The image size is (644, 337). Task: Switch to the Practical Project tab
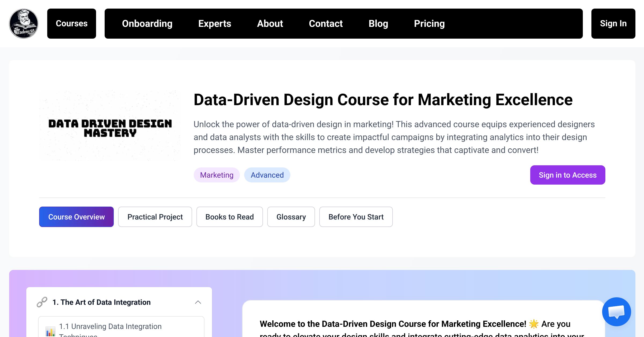tap(155, 217)
